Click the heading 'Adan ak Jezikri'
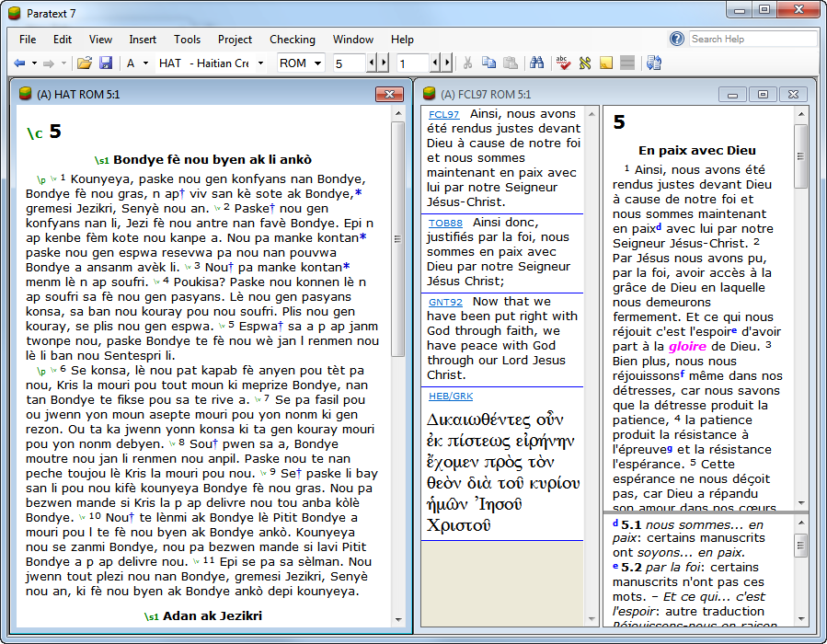827x644 pixels. pyautogui.click(x=212, y=616)
